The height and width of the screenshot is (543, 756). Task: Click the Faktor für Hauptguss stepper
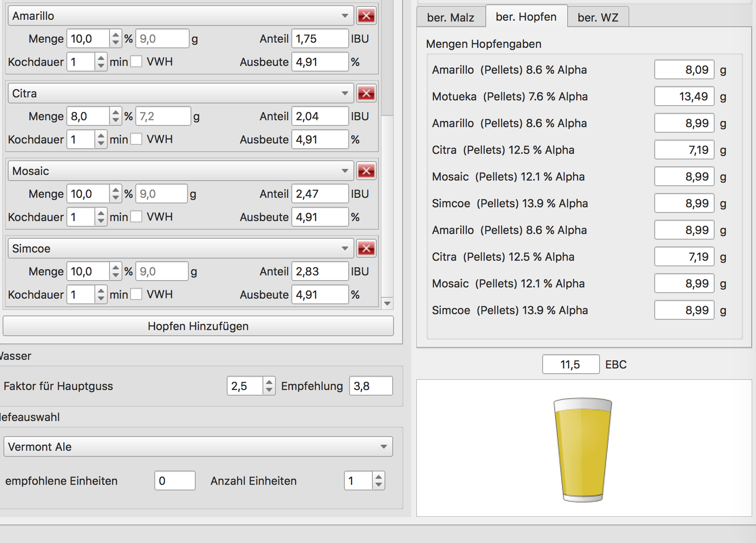coord(269,386)
